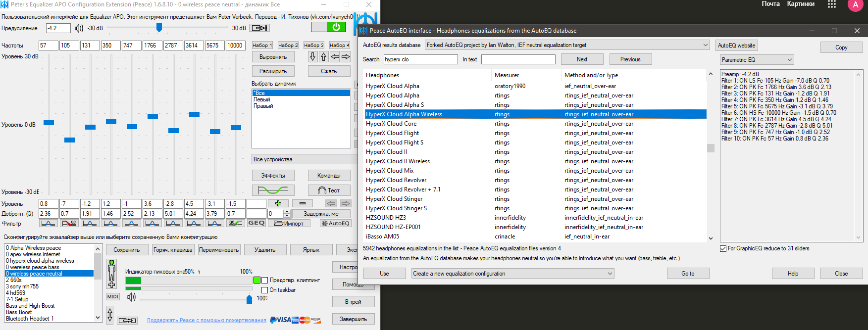The width and height of the screenshot is (868, 330).
Task: Open the Parametric EQ dropdown
Action: click(757, 60)
